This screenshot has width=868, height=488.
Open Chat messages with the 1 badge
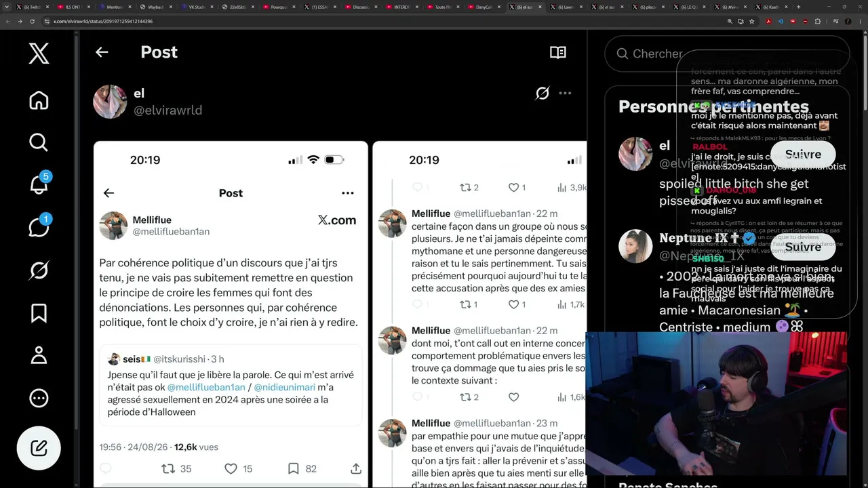click(39, 227)
